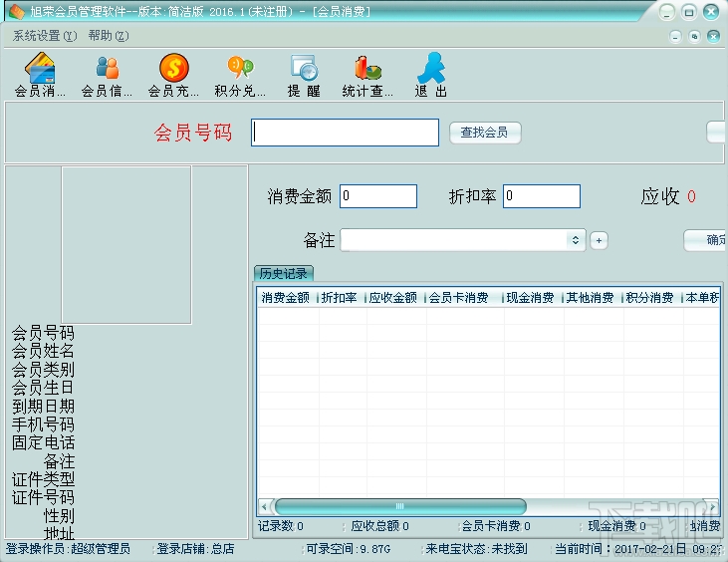Open the 帮助(Z) menu
Image resolution: width=728 pixels, height=562 pixels.
point(109,36)
